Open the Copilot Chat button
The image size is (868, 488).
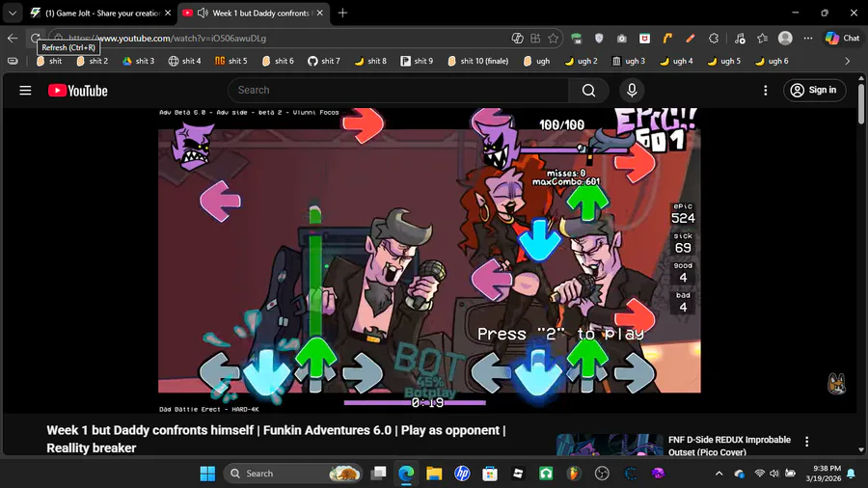click(x=843, y=39)
